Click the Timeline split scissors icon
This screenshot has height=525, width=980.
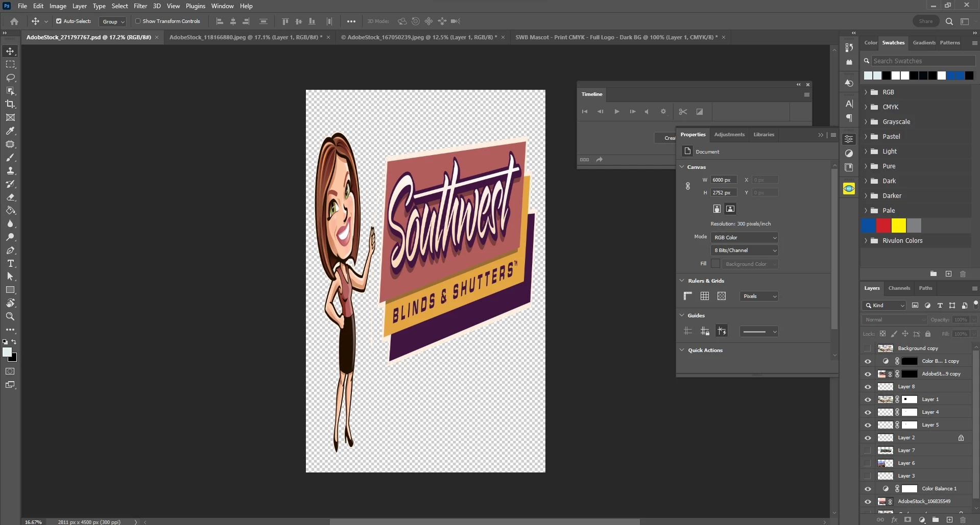(683, 112)
